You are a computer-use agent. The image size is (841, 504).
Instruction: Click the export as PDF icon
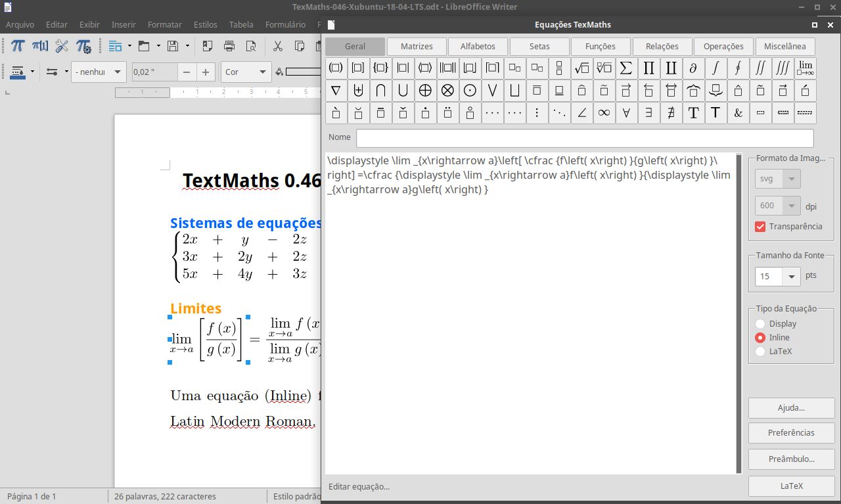point(208,46)
